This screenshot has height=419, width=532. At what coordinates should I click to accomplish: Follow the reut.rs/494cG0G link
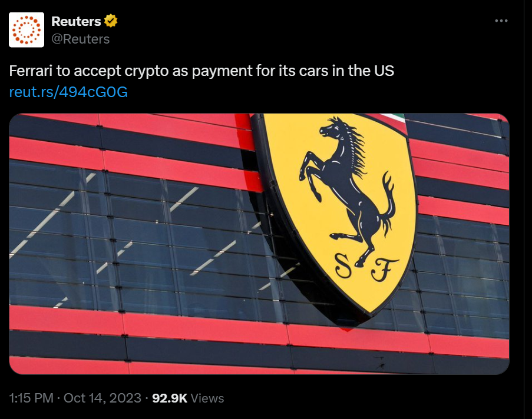pyautogui.click(x=68, y=92)
